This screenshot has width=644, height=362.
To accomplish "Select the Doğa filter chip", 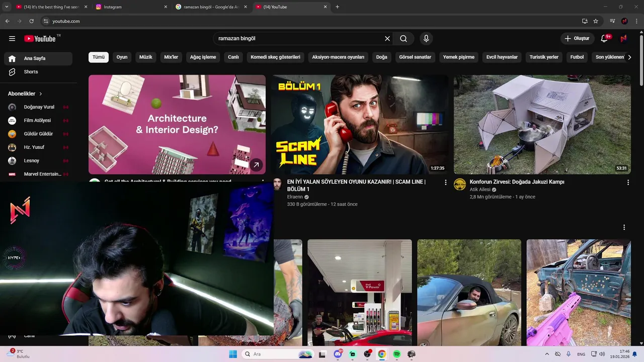I will click(382, 57).
